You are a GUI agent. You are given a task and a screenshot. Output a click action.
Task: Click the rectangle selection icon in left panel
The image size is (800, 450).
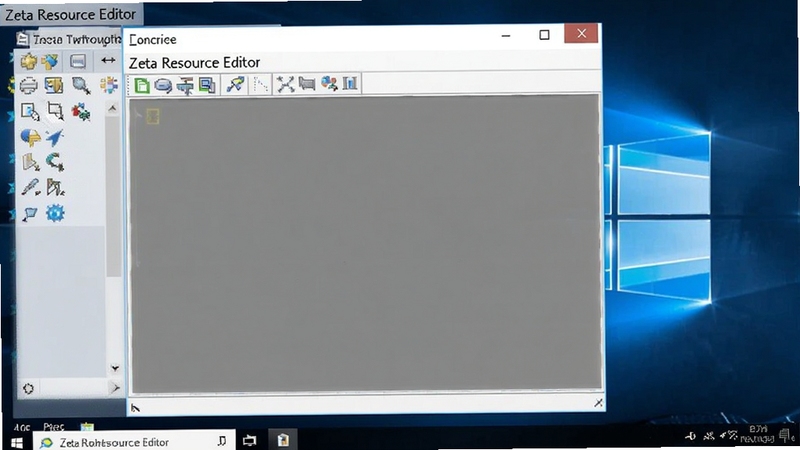coord(55,111)
